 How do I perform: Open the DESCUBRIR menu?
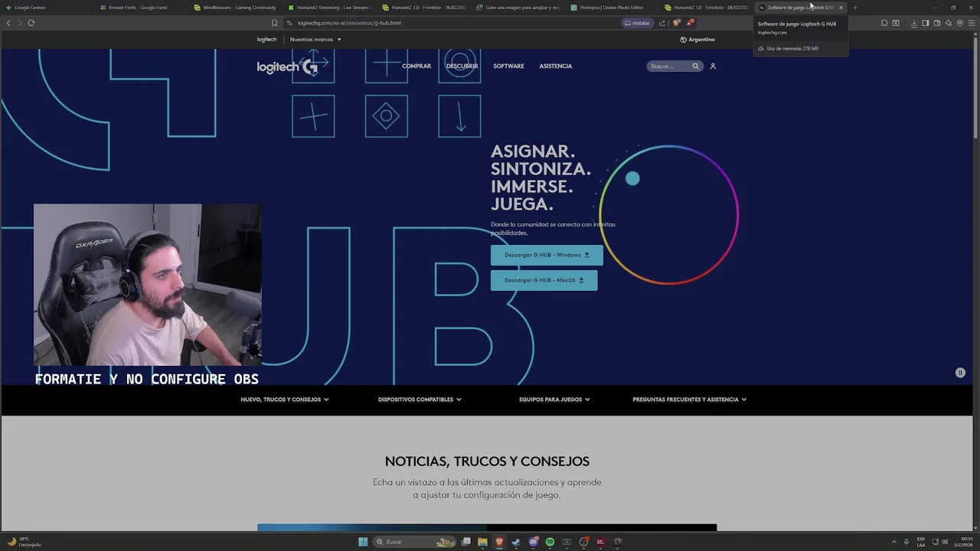462,66
